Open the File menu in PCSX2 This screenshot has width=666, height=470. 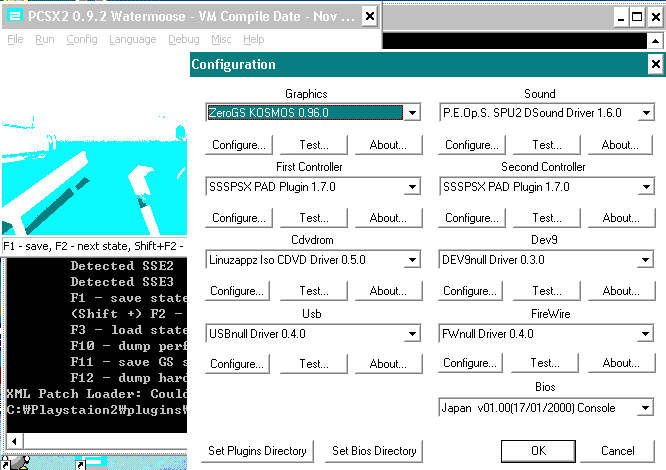coord(15,39)
